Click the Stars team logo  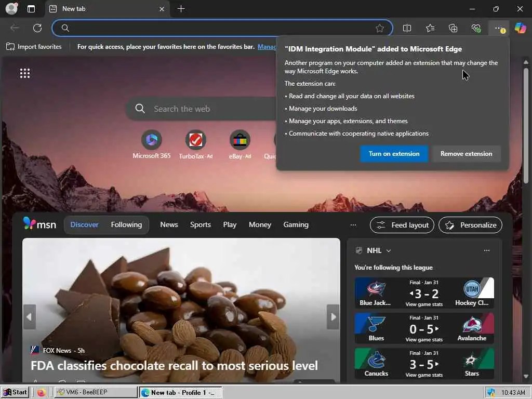[x=471, y=360]
